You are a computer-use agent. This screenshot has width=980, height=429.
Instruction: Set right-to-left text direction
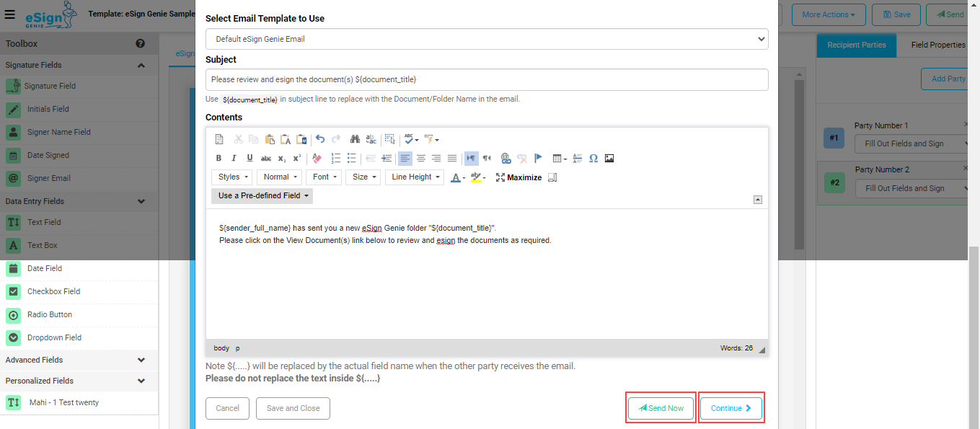pos(487,159)
